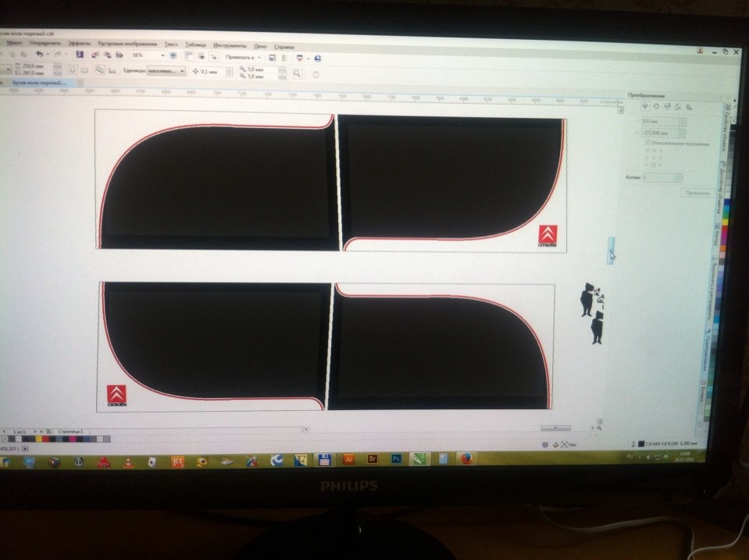
Task: Open the Text menu
Action: pyautogui.click(x=171, y=44)
